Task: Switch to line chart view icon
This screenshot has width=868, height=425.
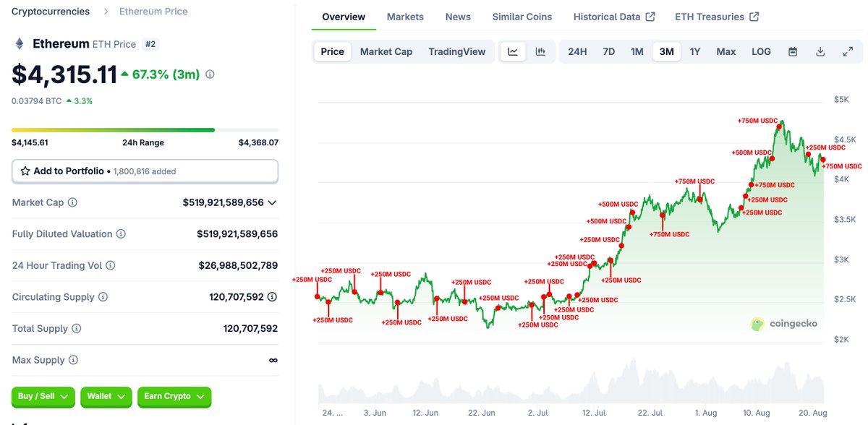Action: (513, 51)
